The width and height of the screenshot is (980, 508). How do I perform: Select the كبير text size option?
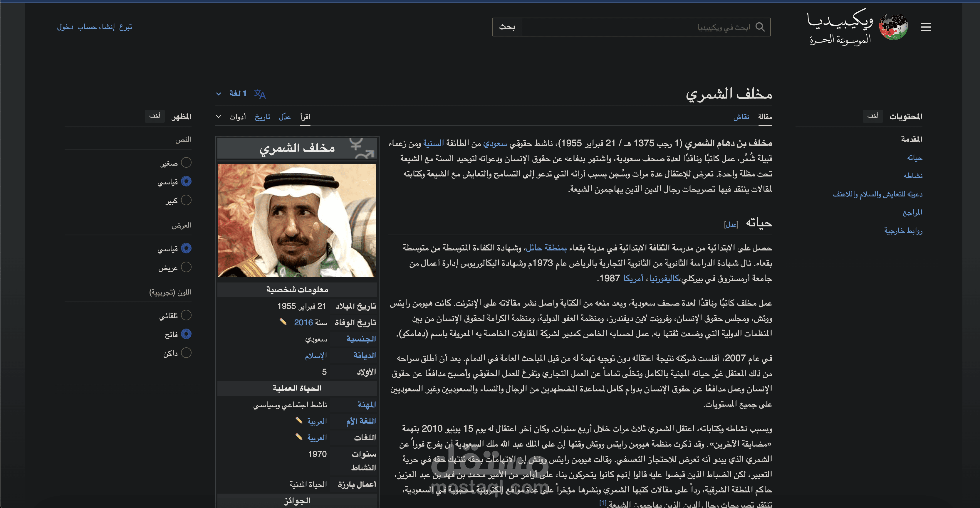coord(186,200)
